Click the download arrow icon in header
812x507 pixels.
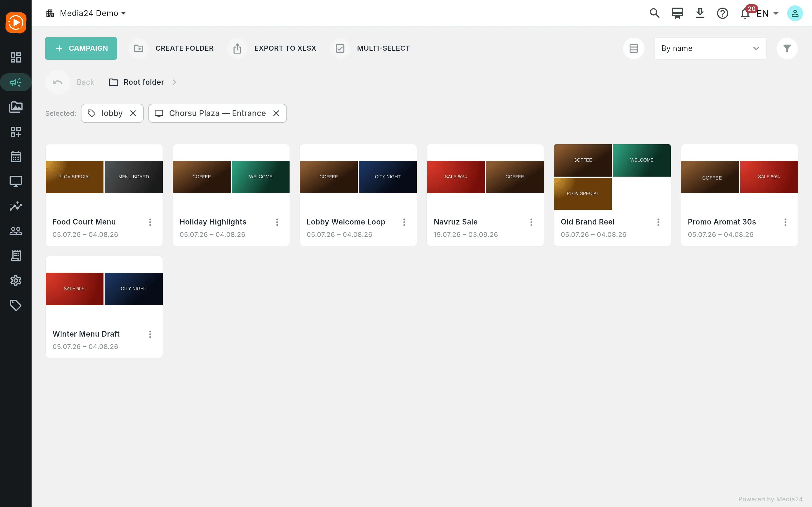(700, 14)
